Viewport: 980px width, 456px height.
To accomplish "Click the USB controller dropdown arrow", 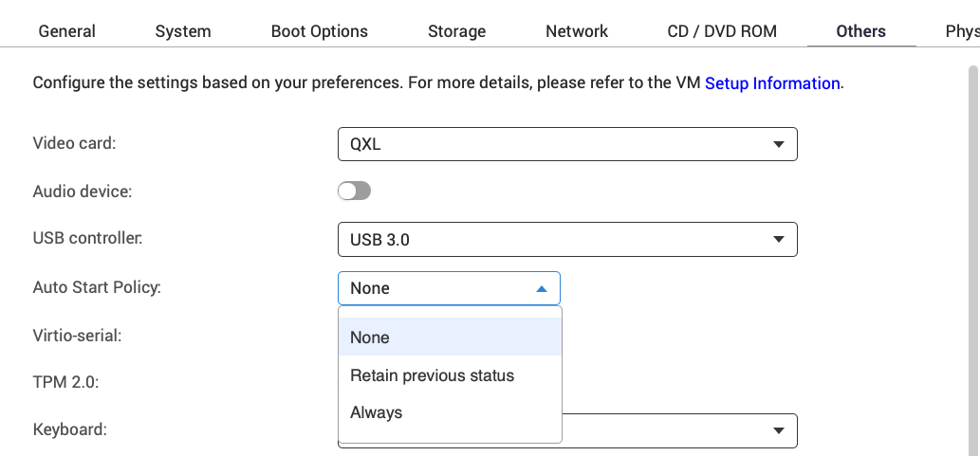I will 778,240.
